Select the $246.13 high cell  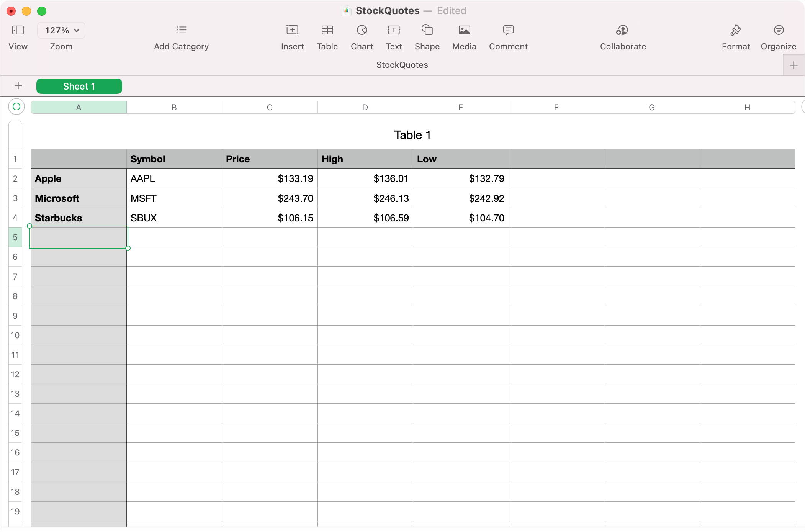pyautogui.click(x=365, y=198)
